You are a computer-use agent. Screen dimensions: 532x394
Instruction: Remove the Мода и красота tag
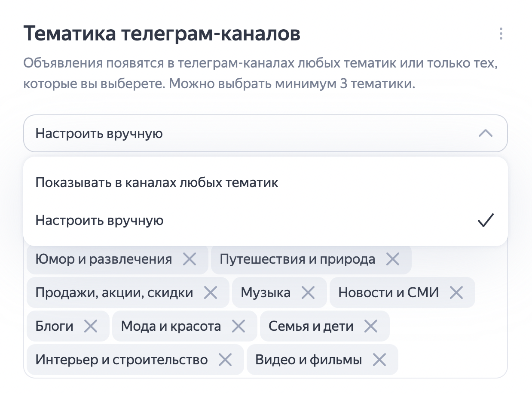tap(238, 326)
